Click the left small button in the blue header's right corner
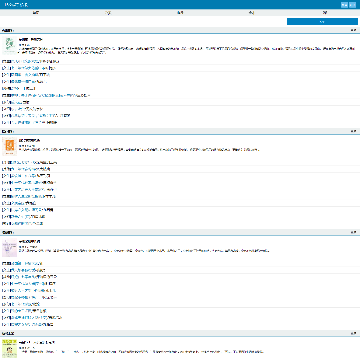The width and height of the screenshot is (360, 360). tap(344, 5)
